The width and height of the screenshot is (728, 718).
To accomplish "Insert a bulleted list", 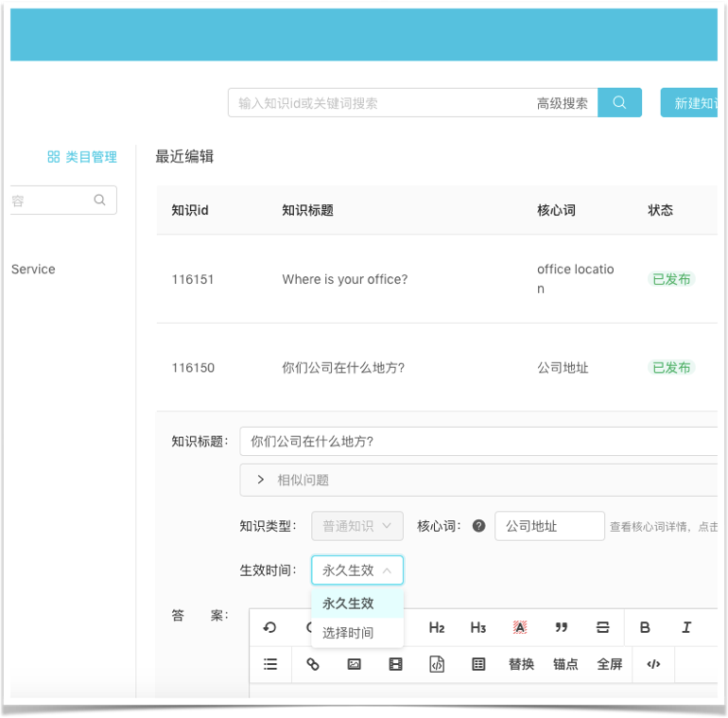I will [270, 664].
